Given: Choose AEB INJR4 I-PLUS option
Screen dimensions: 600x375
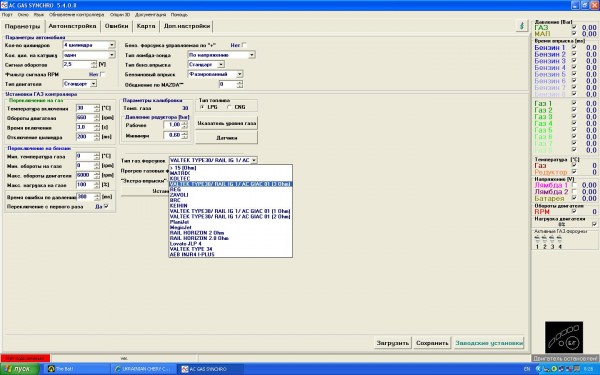Looking at the screenshot, I should [x=230, y=254].
